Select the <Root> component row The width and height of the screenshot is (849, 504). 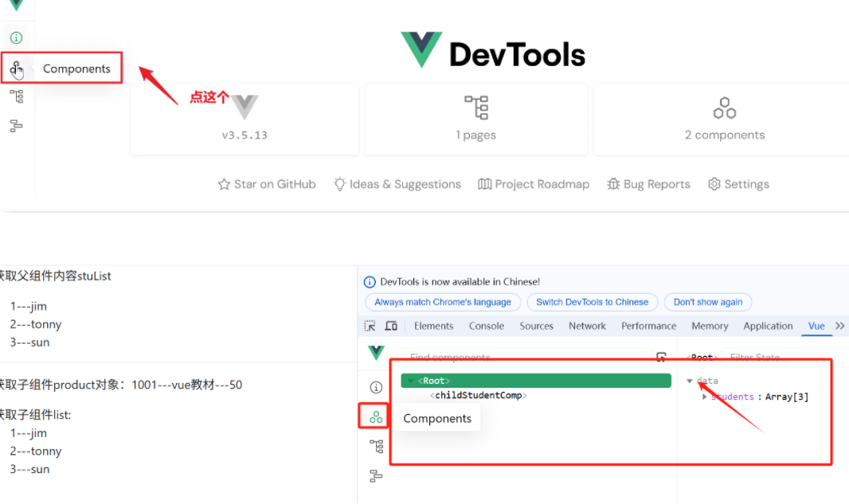pyautogui.click(x=536, y=381)
